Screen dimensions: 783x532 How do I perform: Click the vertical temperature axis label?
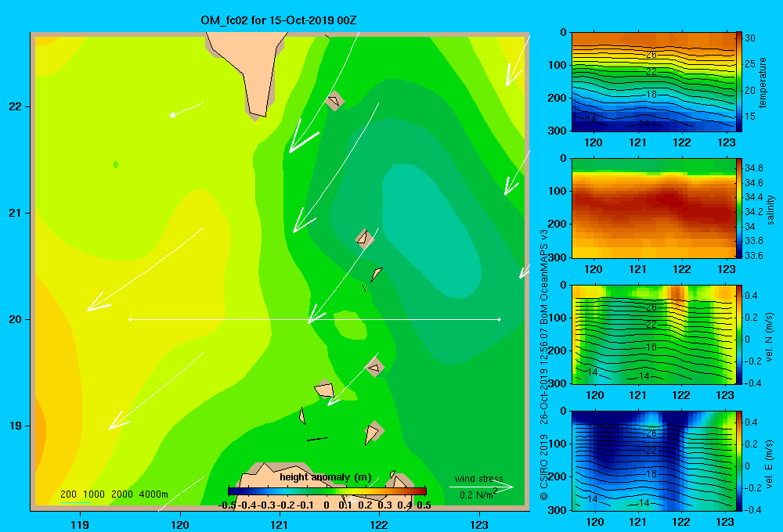[x=763, y=82]
